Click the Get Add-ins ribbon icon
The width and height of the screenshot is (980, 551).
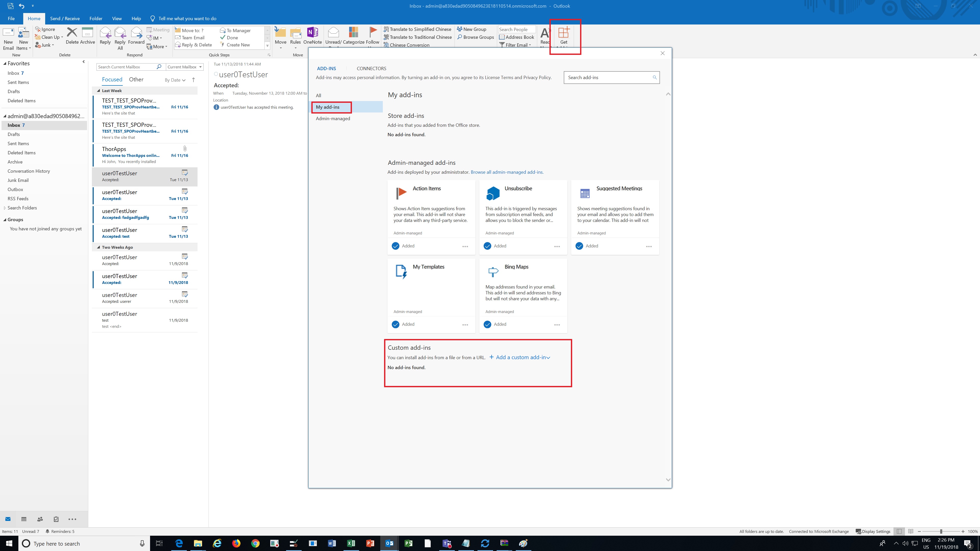click(563, 33)
